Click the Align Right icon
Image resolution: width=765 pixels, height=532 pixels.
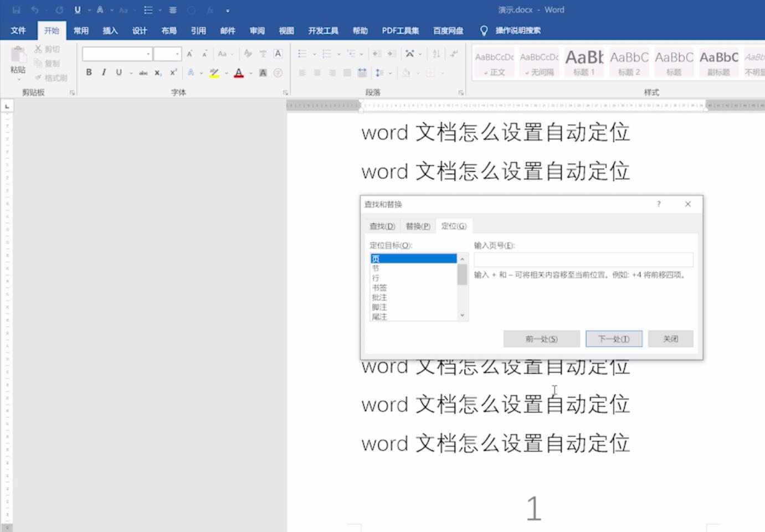[332, 73]
